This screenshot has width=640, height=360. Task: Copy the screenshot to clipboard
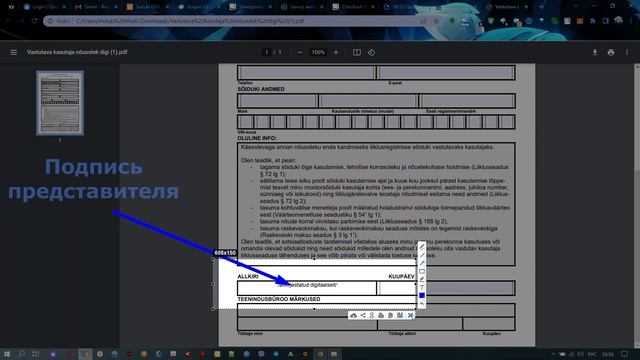[390, 316]
